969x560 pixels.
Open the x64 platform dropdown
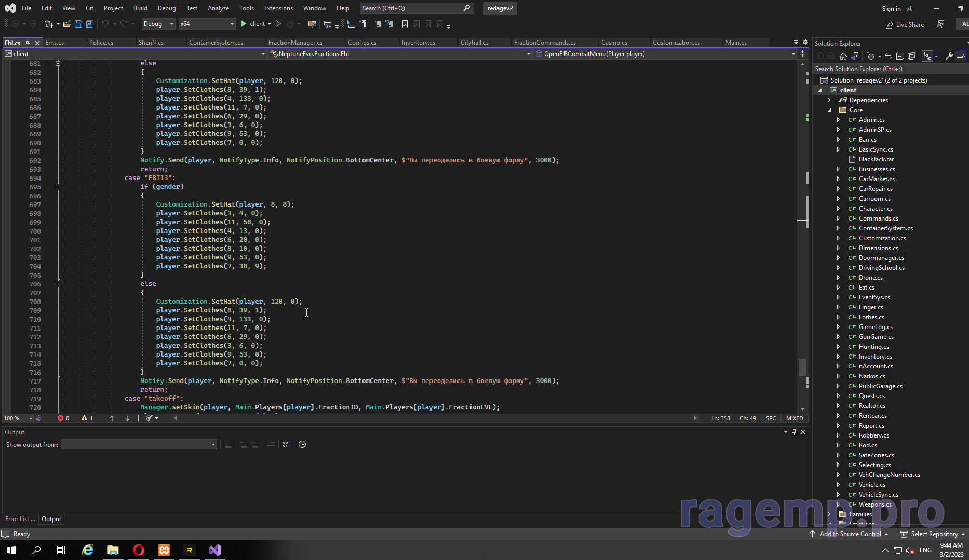pos(207,24)
